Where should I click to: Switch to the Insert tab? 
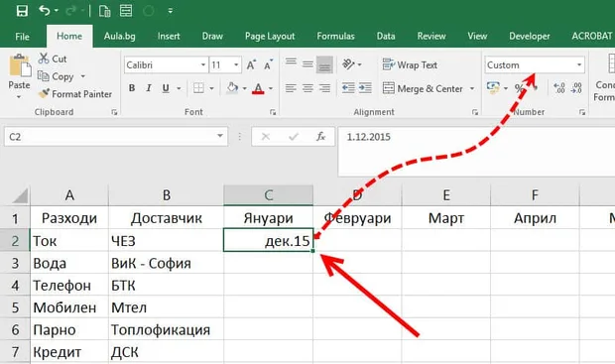169,36
